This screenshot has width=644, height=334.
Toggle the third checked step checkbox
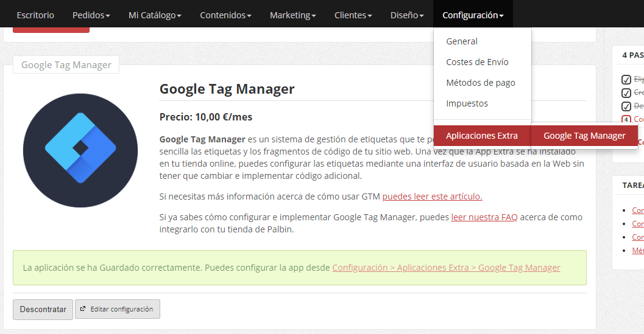click(626, 106)
